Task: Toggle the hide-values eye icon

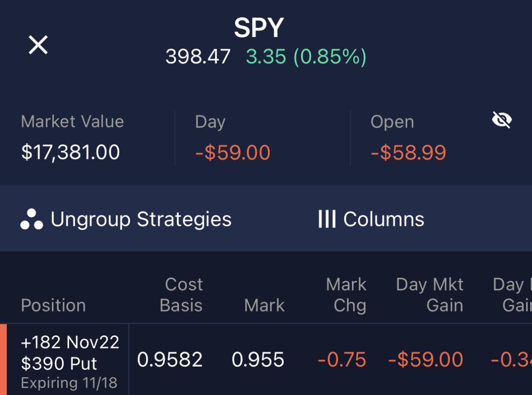Action: 502,120
